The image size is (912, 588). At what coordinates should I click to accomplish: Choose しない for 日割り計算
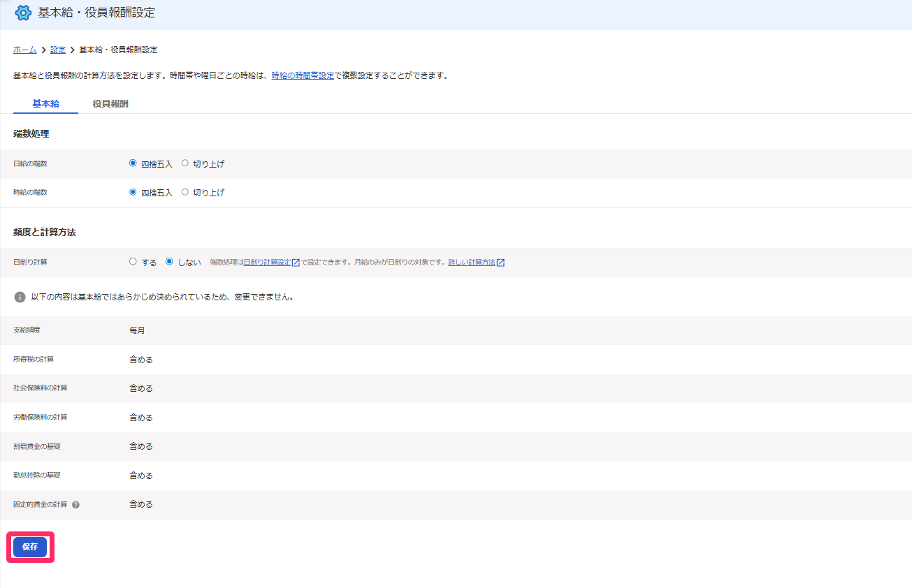(x=169, y=262)
